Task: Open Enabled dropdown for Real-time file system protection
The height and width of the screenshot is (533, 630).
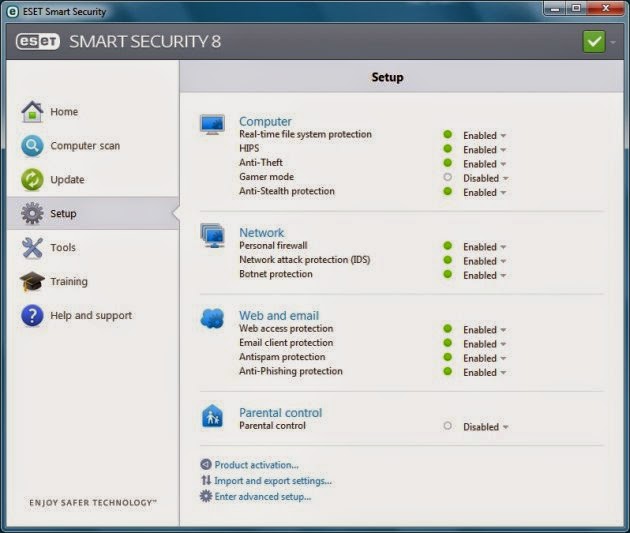Action: (484, 136)
